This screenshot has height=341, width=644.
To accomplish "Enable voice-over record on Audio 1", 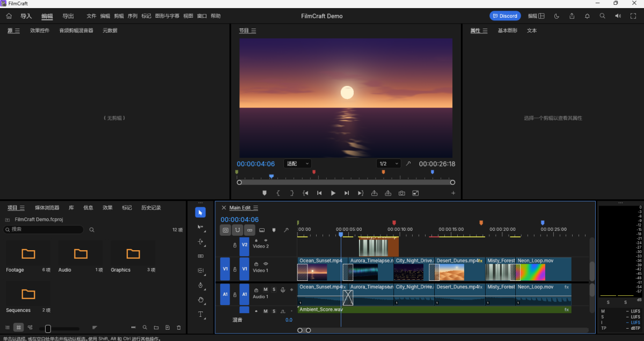I will [x=283, y=289].
